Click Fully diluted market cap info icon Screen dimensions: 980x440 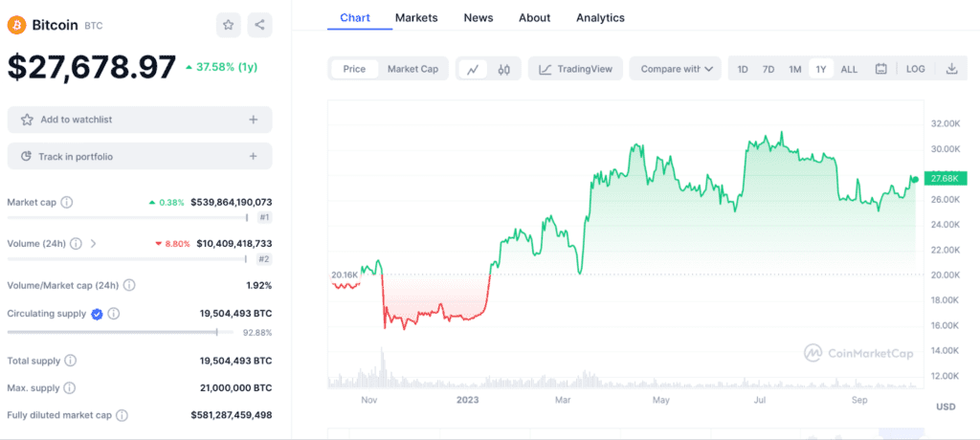tap(122, 415)
